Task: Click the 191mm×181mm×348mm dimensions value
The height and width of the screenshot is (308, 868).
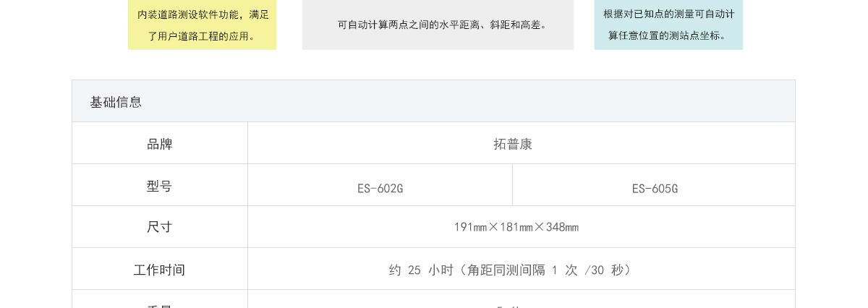Action: pos(516,227)
